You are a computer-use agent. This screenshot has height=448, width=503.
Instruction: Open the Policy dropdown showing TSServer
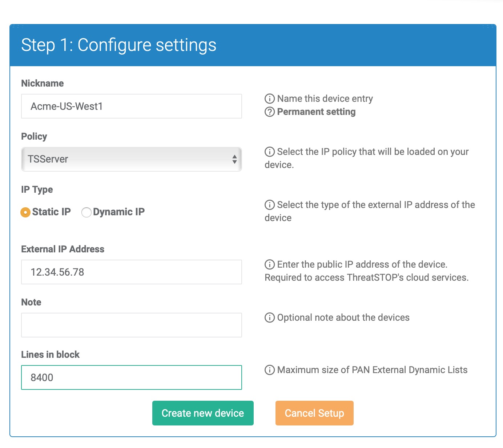pos(132,159)
